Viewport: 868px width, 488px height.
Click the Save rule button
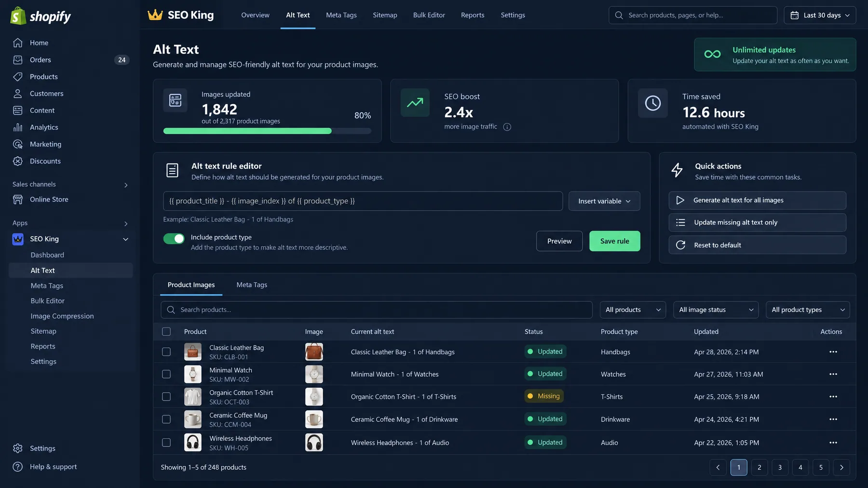(615, 241)
